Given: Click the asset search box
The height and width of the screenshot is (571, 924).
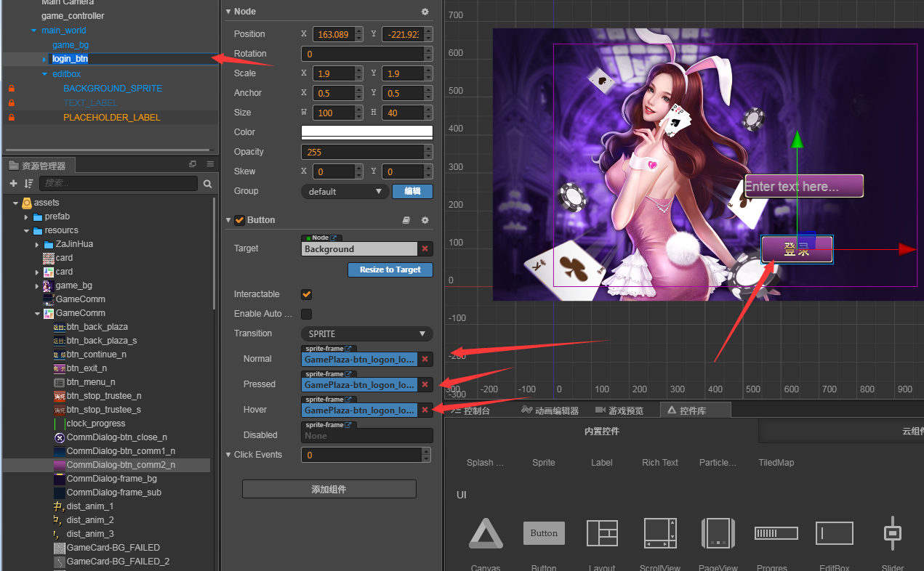Looking at the screenshot, I should point(118,184).
